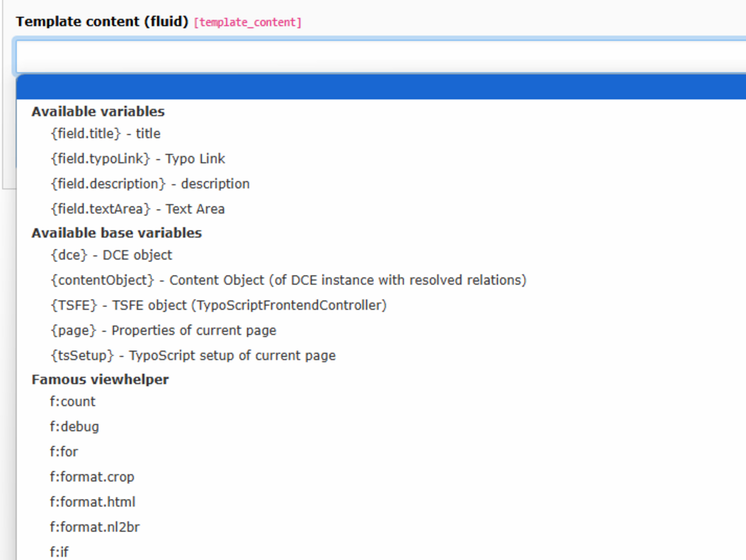This screenshot has height=560, width=746.
Task: Click the Famous viewhelper group header
Action: 100,380
